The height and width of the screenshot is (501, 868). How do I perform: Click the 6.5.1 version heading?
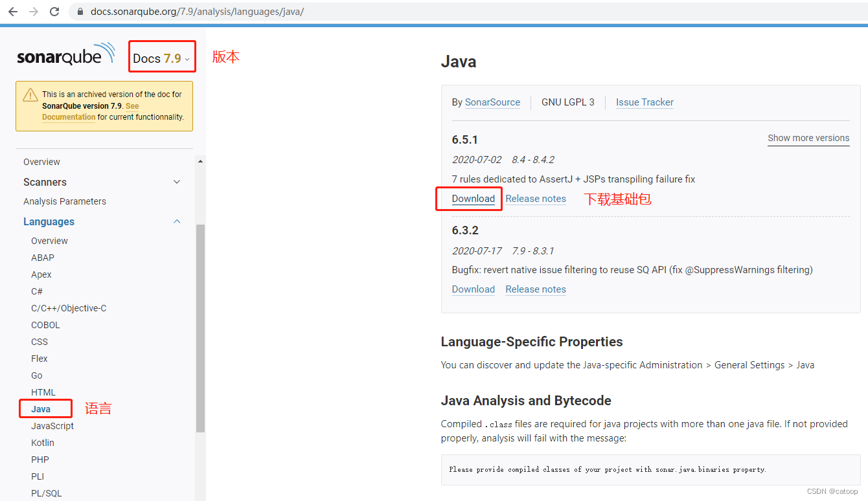coord(465,140)
